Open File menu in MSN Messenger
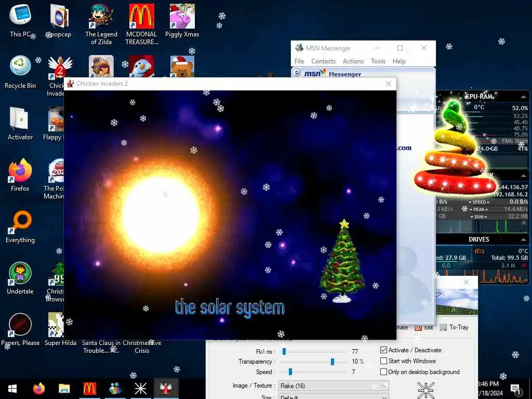Viewport: 532px width, 399px height. click(299, 61)
